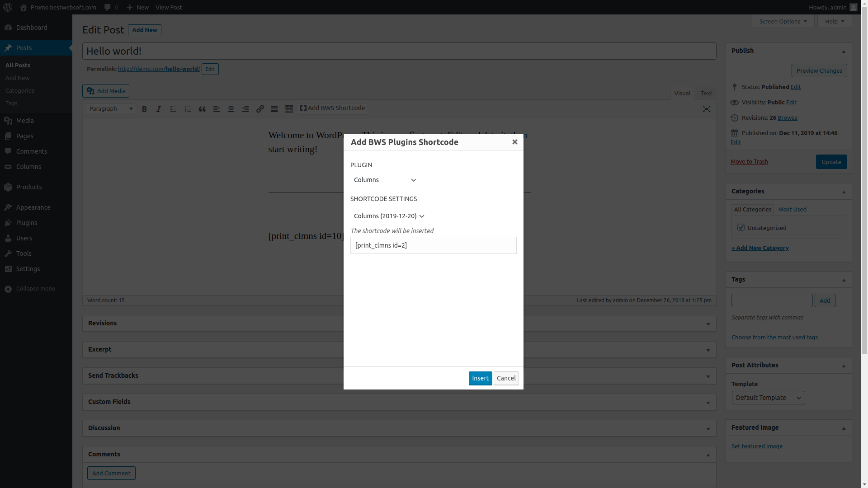Enable distraction-free fullscreen mode
The height and width of the screenshot is (488, 868).
[707, 109]
